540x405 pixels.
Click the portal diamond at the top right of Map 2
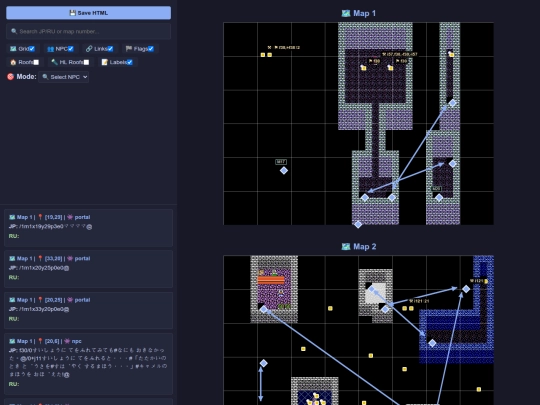(466, 289)
